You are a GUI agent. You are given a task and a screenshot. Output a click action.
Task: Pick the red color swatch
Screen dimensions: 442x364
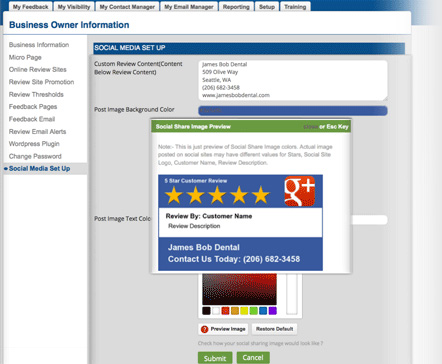coord(225,311)
